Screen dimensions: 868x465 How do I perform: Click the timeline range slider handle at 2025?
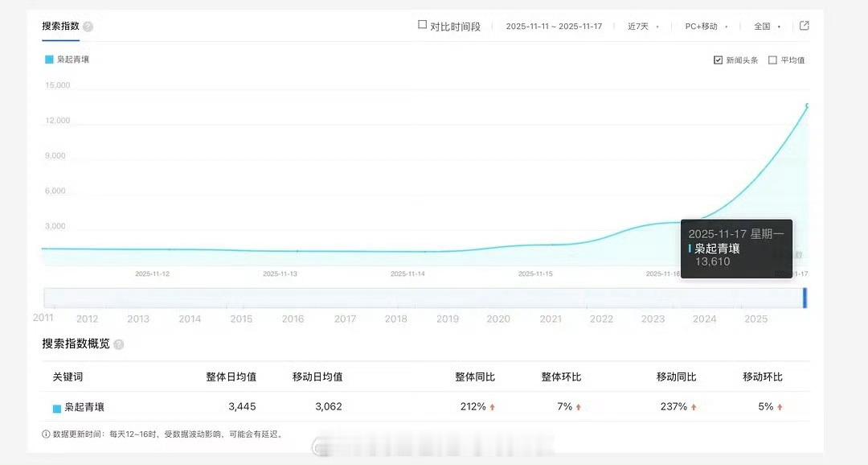[x=805, y=298]
